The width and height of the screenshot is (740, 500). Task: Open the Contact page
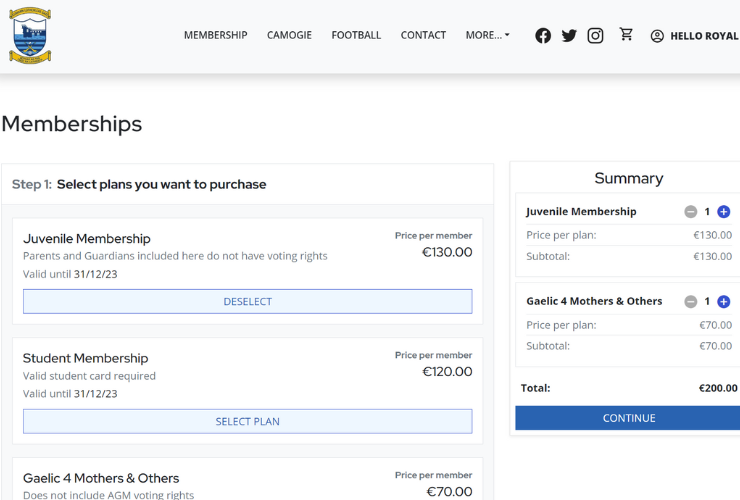tap(423, 35)
